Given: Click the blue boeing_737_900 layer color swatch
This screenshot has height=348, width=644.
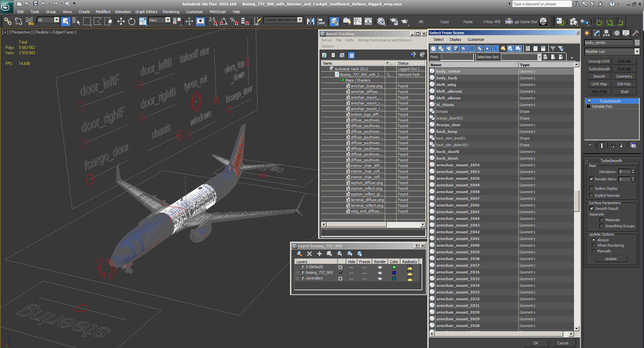Looking at the screenshot, I should pos(394,273).
